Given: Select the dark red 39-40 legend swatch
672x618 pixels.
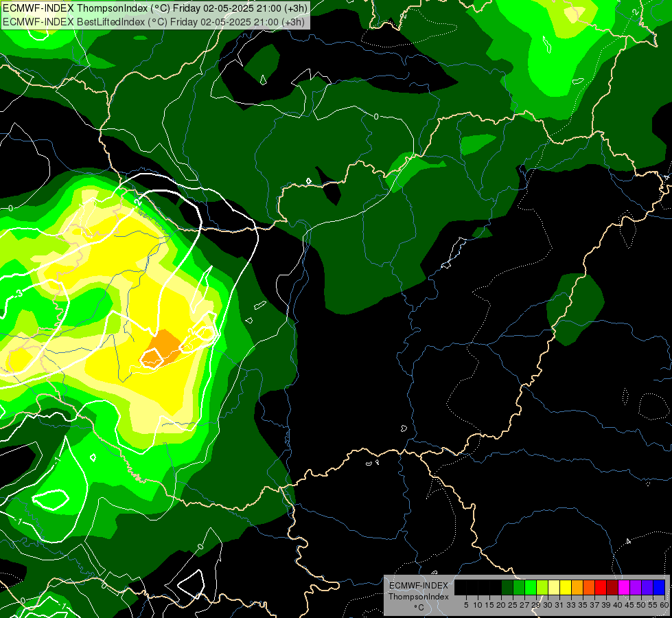Looking at the screenshot, I should pyautogui.click(x=612, y=587).
